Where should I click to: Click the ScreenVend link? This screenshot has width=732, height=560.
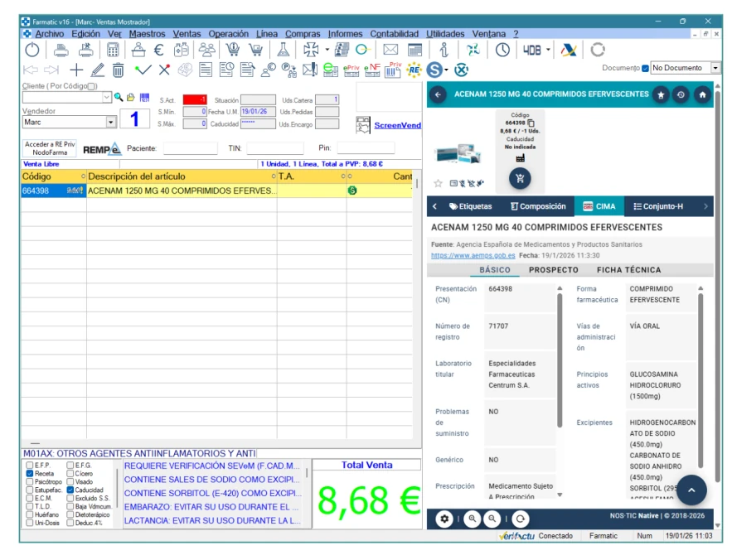(x=397, y=125)
